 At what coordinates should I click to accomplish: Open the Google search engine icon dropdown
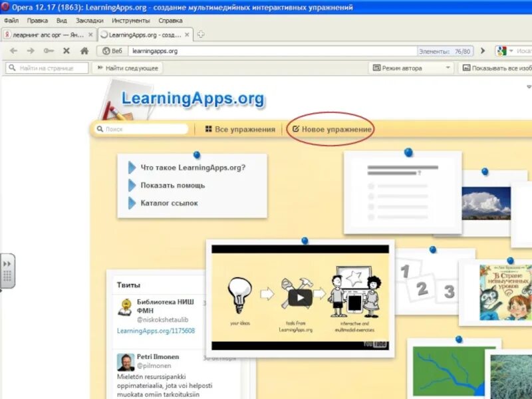click(505, 51)
